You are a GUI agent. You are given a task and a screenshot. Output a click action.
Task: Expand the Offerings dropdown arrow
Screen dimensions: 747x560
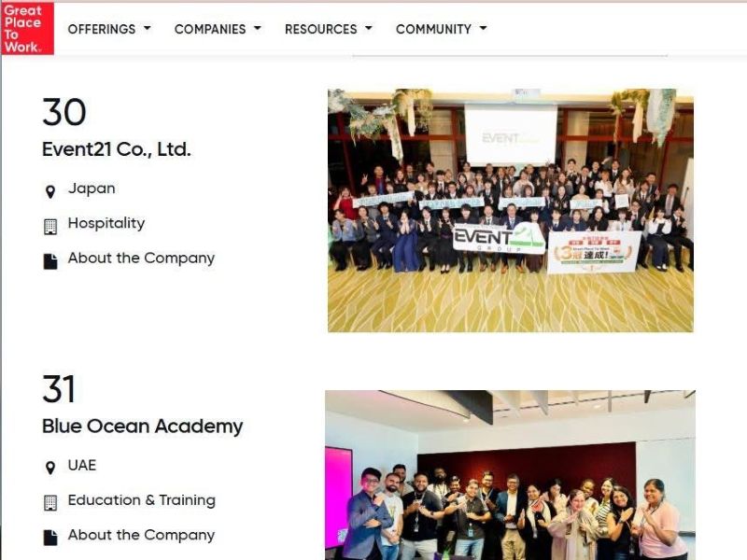coord(148,28)
